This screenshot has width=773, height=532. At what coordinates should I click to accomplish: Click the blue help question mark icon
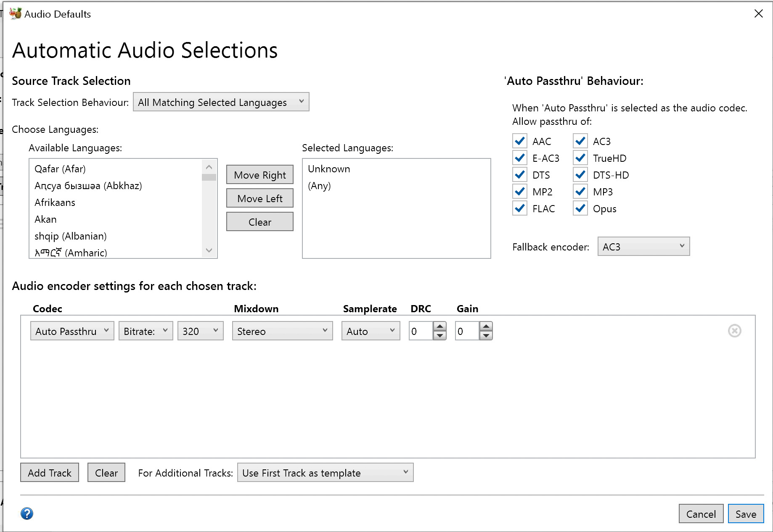(27, 513)
